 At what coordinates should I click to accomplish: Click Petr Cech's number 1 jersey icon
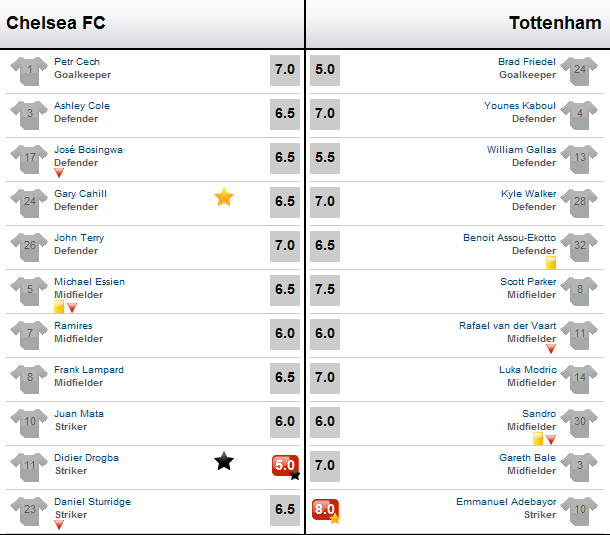click(x=29, y=71)
